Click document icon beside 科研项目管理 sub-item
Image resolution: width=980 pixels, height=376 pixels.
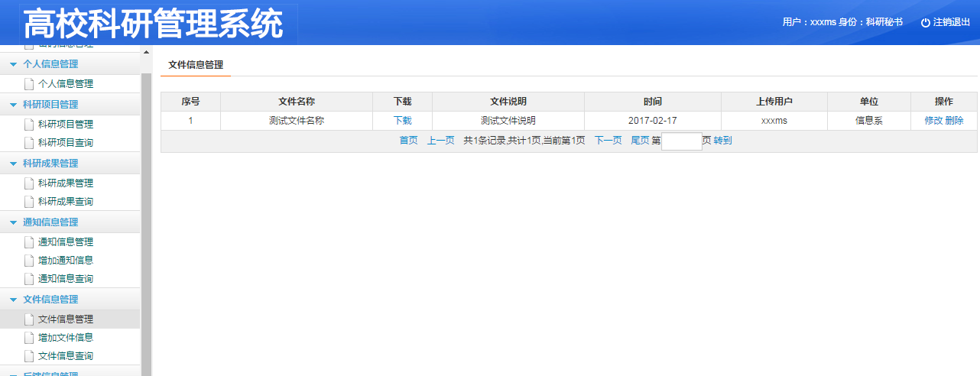(29, 125)
